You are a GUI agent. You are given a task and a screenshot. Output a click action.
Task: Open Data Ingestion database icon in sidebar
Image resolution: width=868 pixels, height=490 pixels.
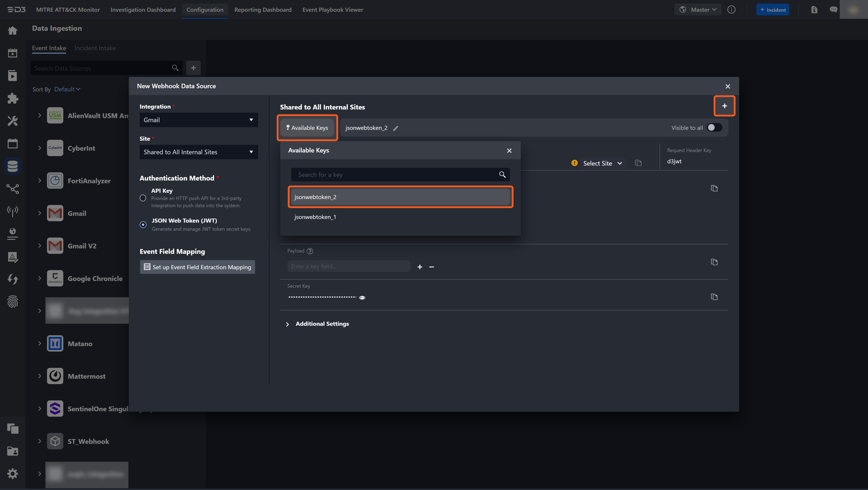tap(12, 166)
